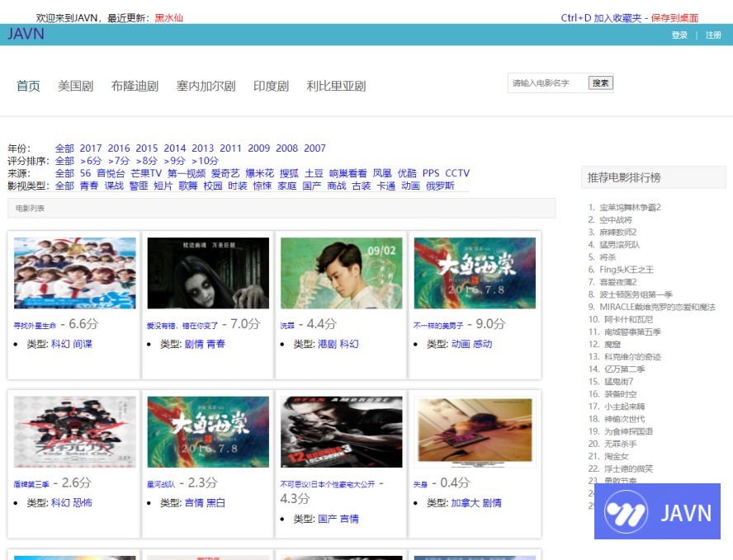The image size is (733, 560).
Task: Open the 登录 login link
Action: tap(679, 35)
